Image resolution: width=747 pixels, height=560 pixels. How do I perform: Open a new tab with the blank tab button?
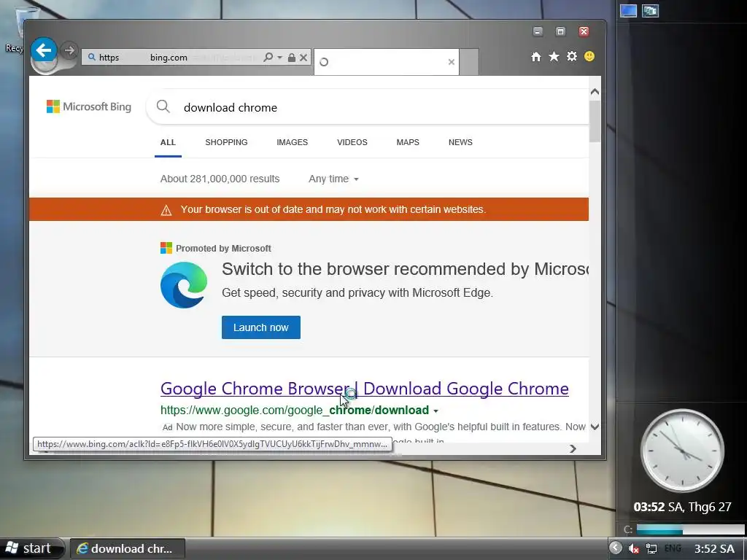[x=469, y=62]
